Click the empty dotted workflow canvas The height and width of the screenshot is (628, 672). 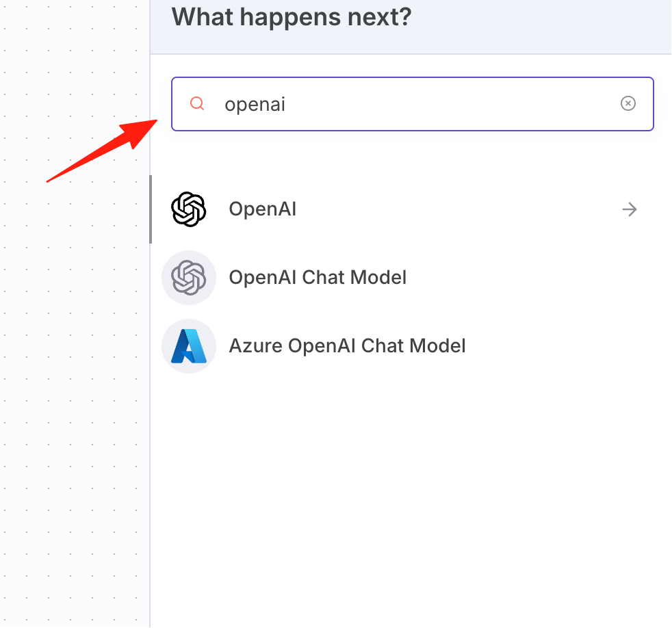point(75,386)
